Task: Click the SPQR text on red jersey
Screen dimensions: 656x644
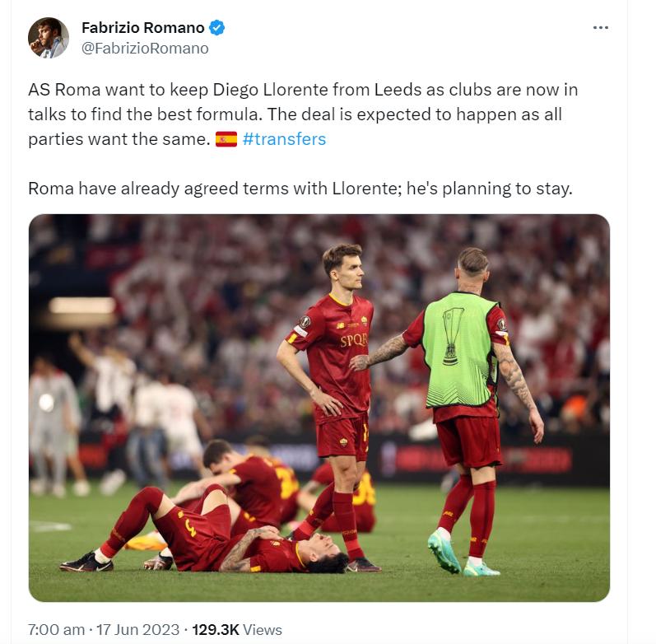Action: [354, 340]
